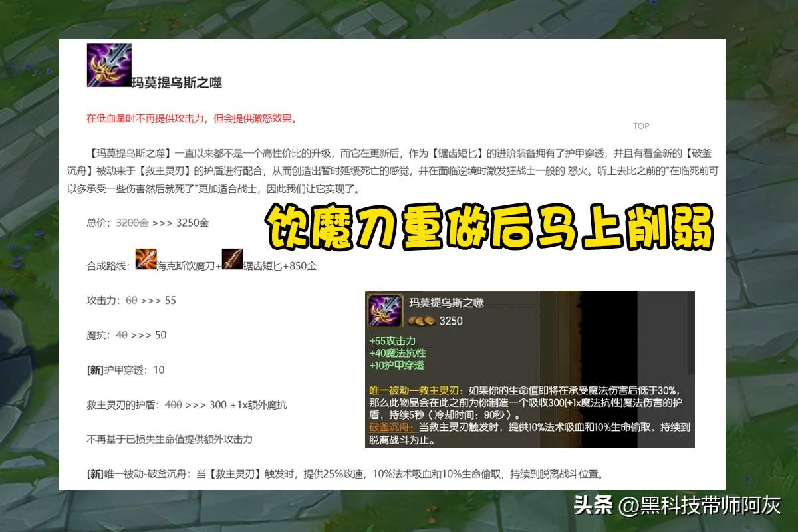Click the line 不再基于已损失生命值提供额外攻击力

170,440
